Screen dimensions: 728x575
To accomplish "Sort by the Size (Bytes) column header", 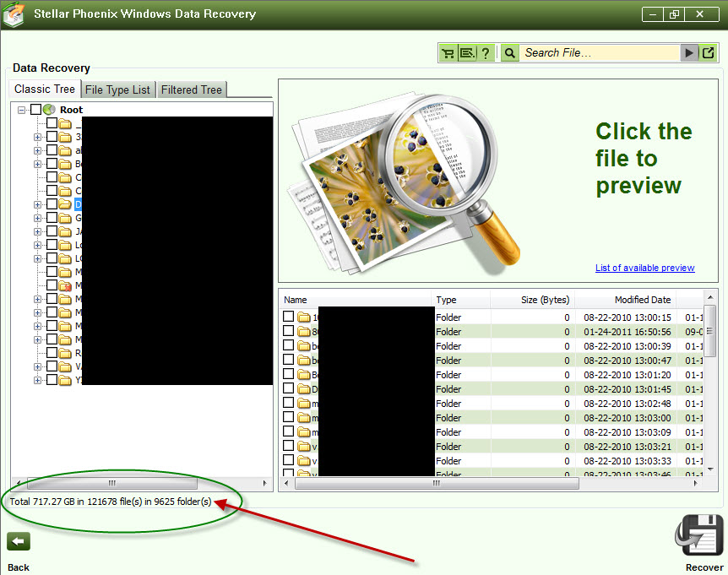I will 533,300.
